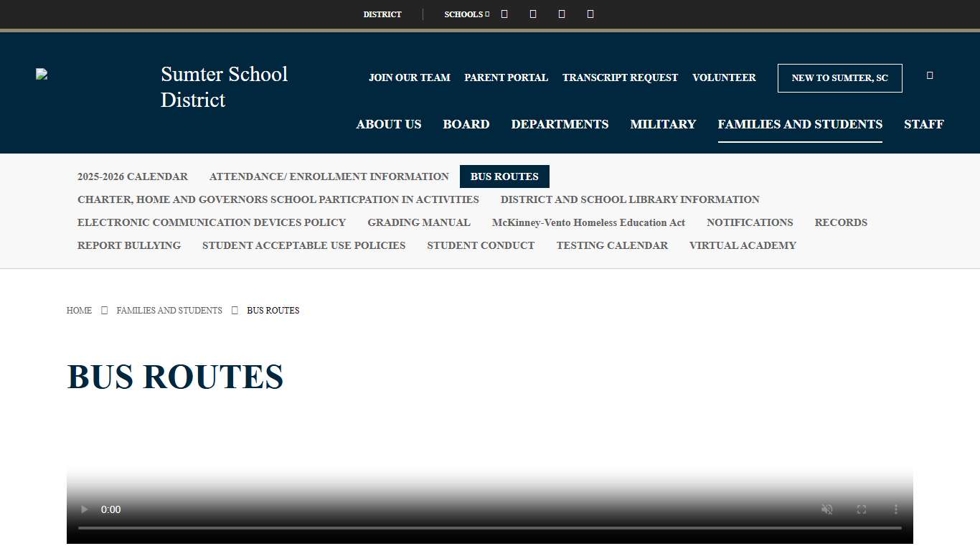Click the first social media icon in top bar
Screen dimensions: 980x551
(x=504, y=14)
